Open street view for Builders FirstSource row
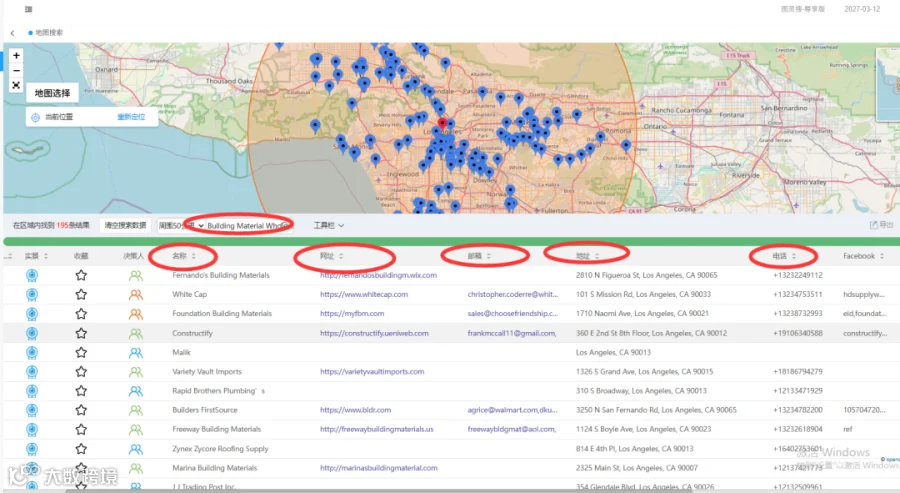Viewport: 900px width, 493px height. click(32, 410)
